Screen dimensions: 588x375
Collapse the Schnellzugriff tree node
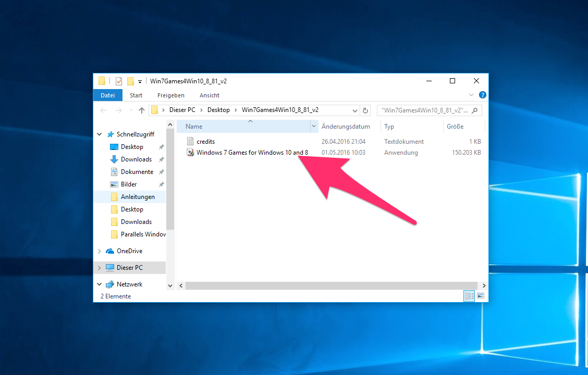[x=100, y=134]
